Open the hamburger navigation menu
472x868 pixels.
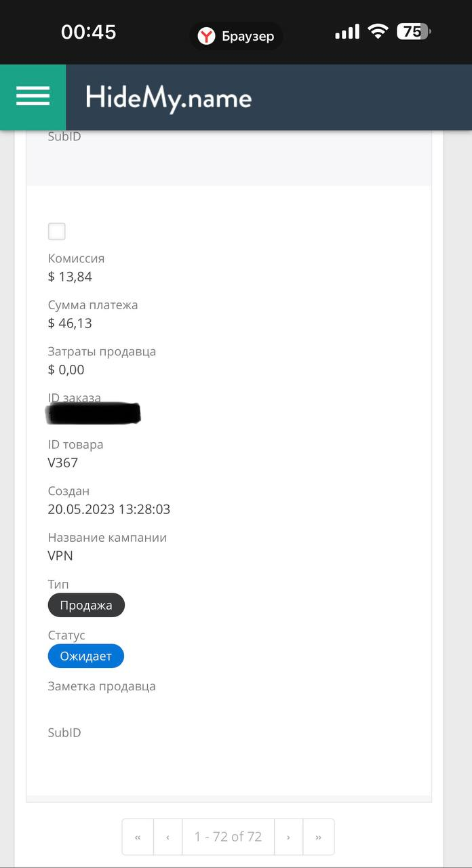point(33,96)
